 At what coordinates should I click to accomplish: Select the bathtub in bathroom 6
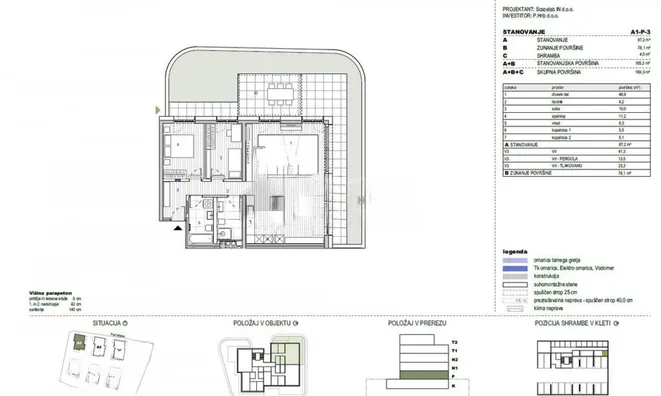[200, 240]
